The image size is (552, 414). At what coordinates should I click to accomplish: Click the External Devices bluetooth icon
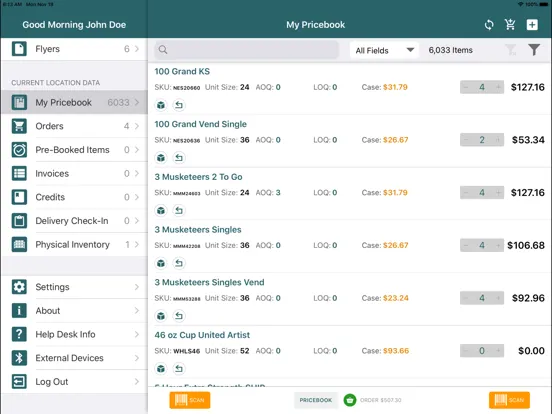tap(19, 358)
